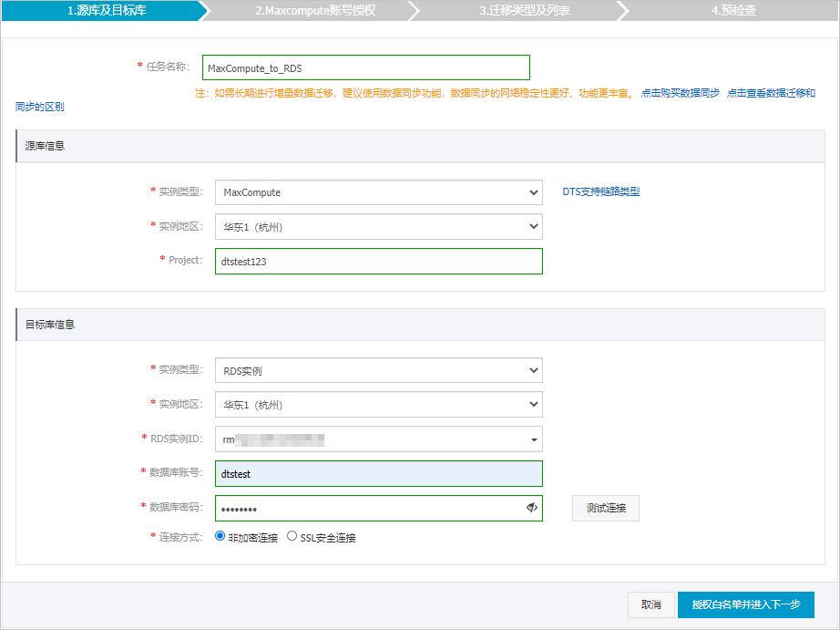Go to step 2.Maxcompute账号授权
Viewport: 840px width, 630px height.
315,10
